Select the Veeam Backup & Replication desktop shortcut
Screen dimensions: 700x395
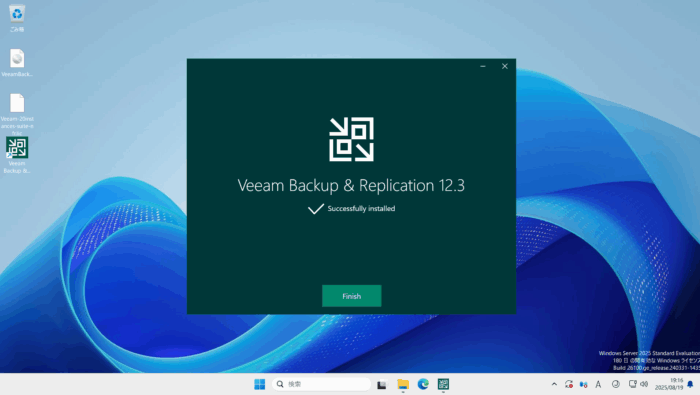coord(17,155)
